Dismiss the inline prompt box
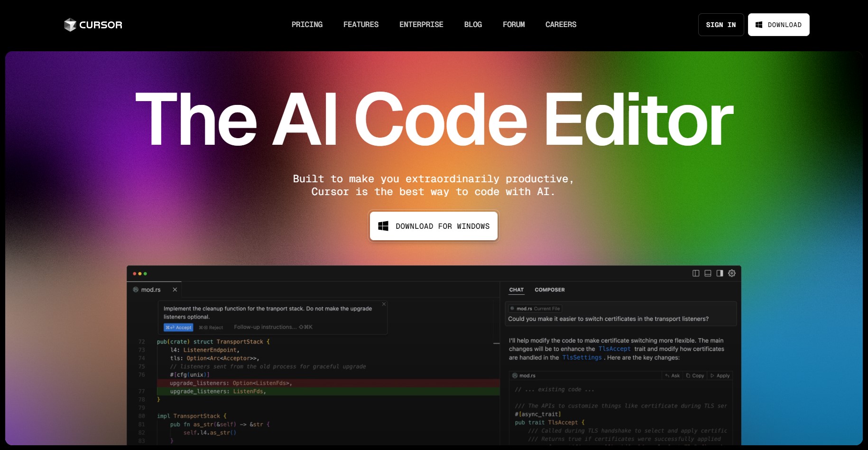 pyautogui.click(x=384, y=304)
